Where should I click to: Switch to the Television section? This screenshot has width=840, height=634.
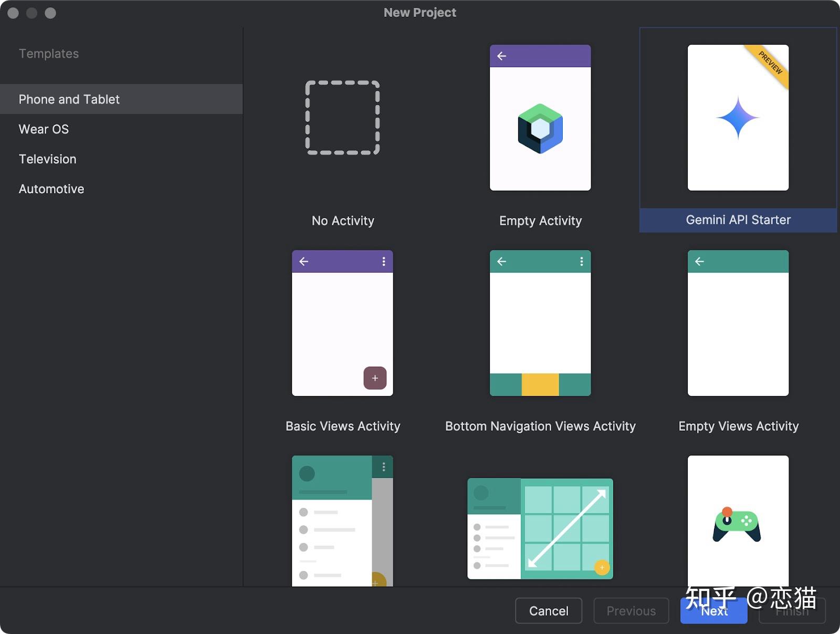(x=47, y=159)
